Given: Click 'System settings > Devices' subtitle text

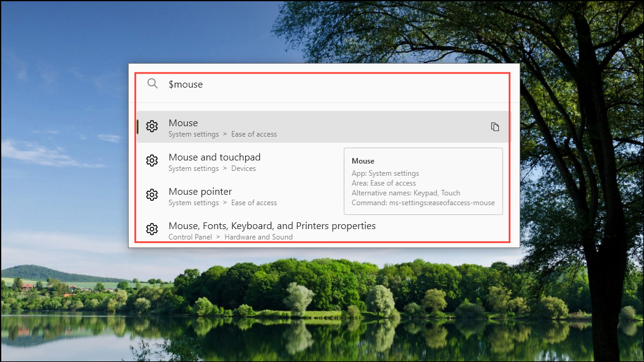Looking at the screenshot, I should click(x=212, y=168).
